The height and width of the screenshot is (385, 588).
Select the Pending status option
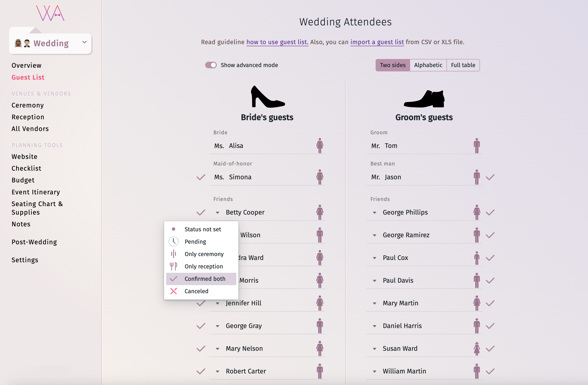[x=195, y=242]
